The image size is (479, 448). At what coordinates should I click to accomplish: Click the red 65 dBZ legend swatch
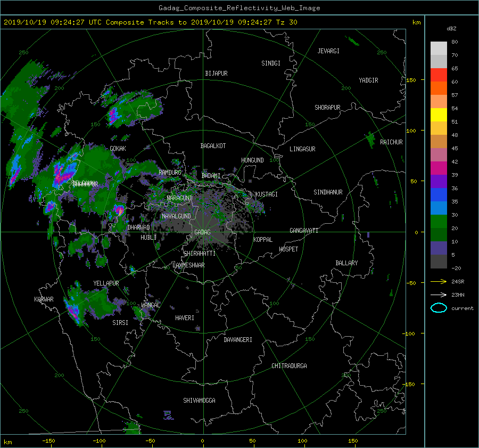(439, 75)
